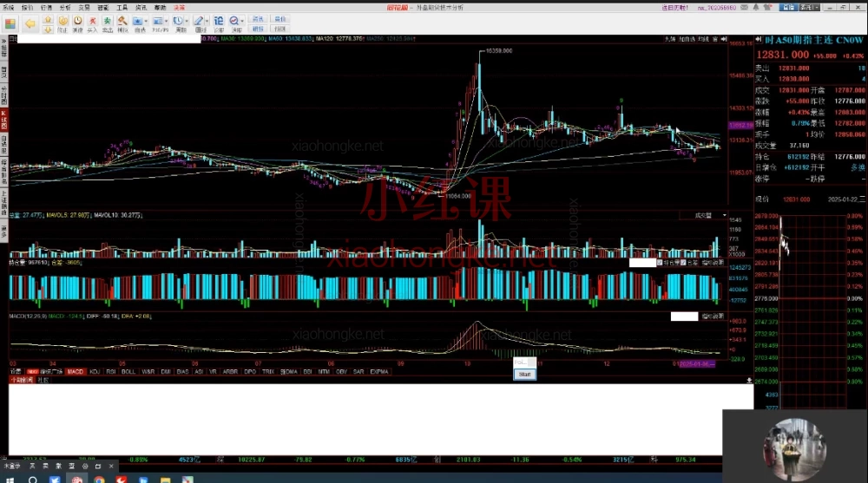Image resolution: width=868 pixels, height=483 pixels.
Task: Open the envelope messages icon in title bar
Action: 745,7
